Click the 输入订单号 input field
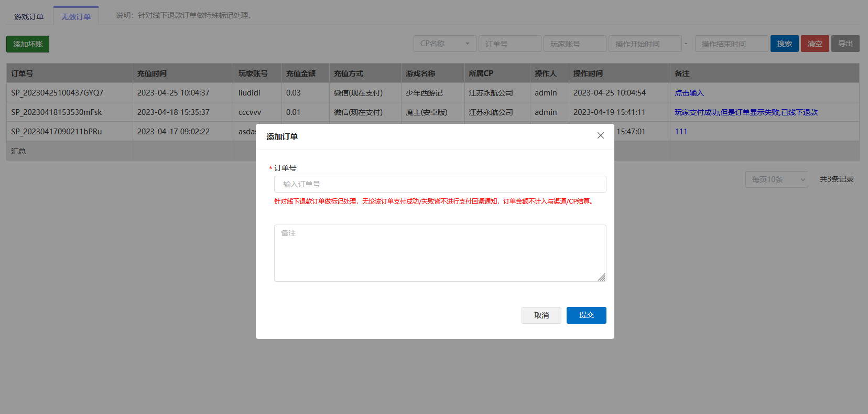 pyautogui.click(x=440, y=184)
